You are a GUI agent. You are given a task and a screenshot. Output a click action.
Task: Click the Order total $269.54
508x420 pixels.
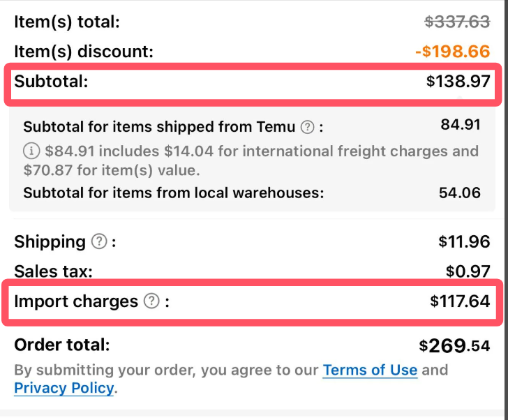[x=454, y=345]
